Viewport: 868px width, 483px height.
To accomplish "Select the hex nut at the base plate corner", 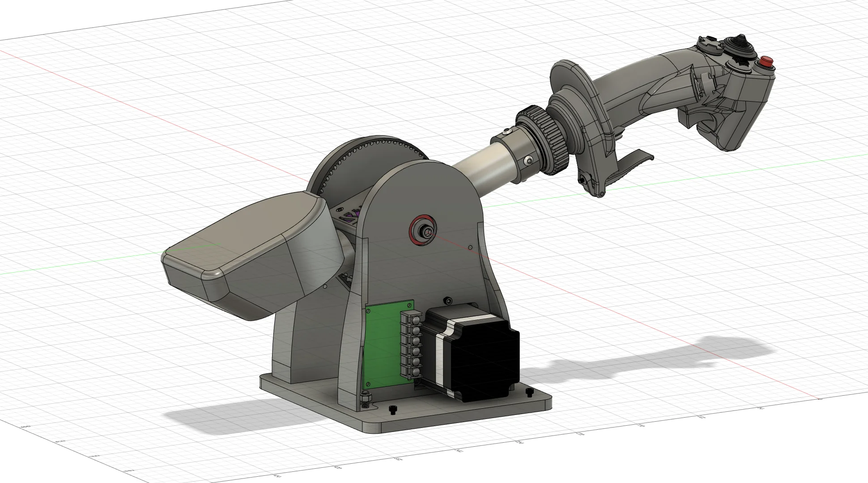I will pyautogui.click(x=365, y=398).
